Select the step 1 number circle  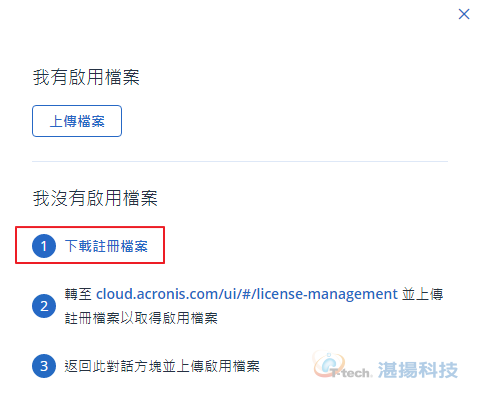(44, 246)
